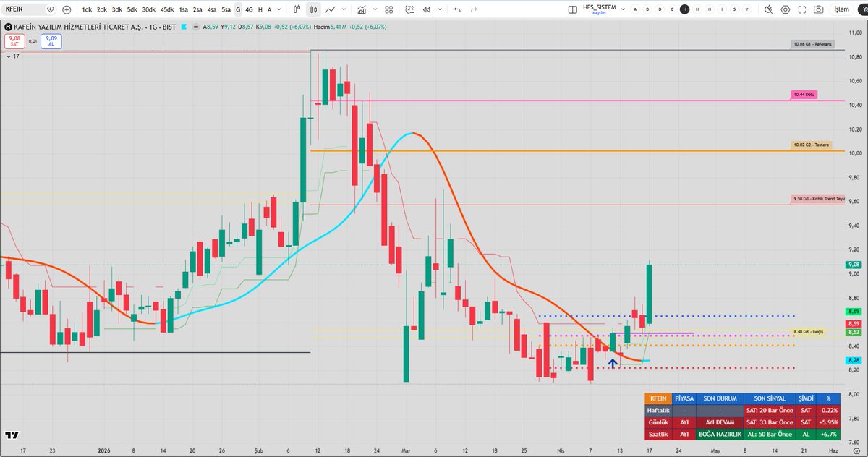Click the orange 10.02 G2 - Testere label
Viewport: 868px width, 457px height.
tap(811, 145)
